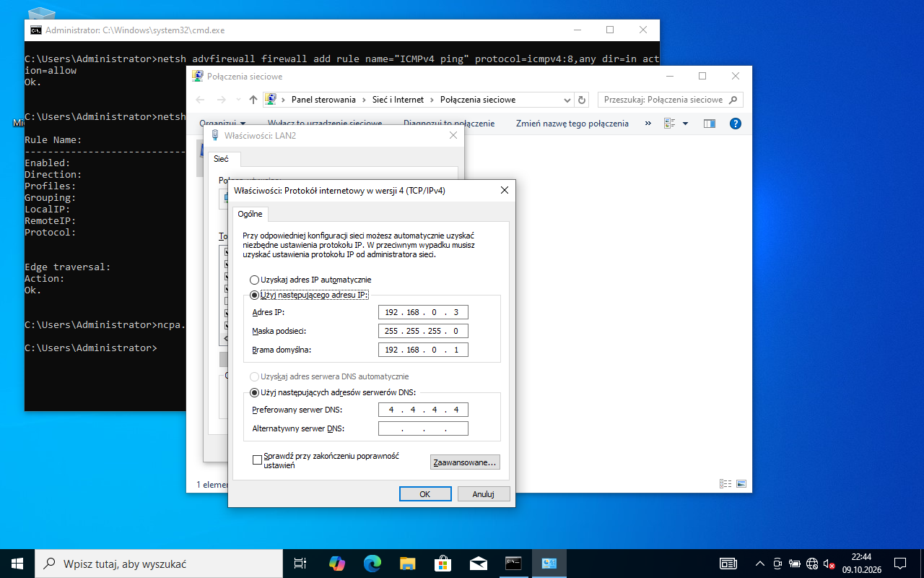Confirm TCP/IPv4 dialog with OK
The height and width of the screenshot is (578, 924).
425,494
